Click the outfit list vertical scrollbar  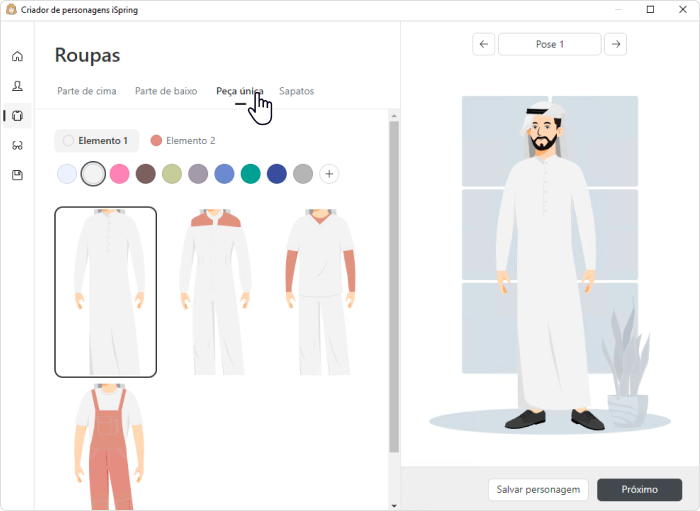pos(394,287)
